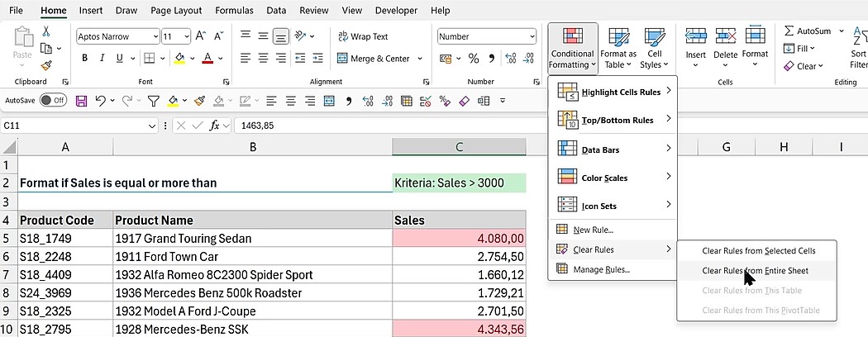This screenshot has height=337, width=868.
Task: Click the Increase Font Size icon
Action: point(200,36)
